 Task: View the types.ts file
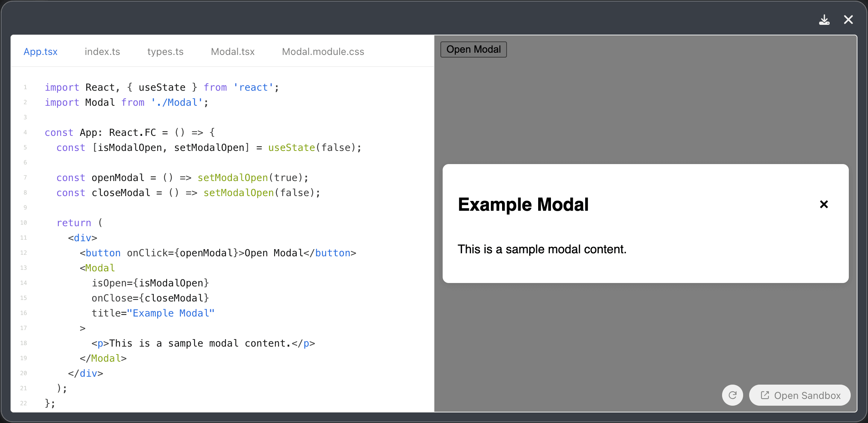[165, 52]
